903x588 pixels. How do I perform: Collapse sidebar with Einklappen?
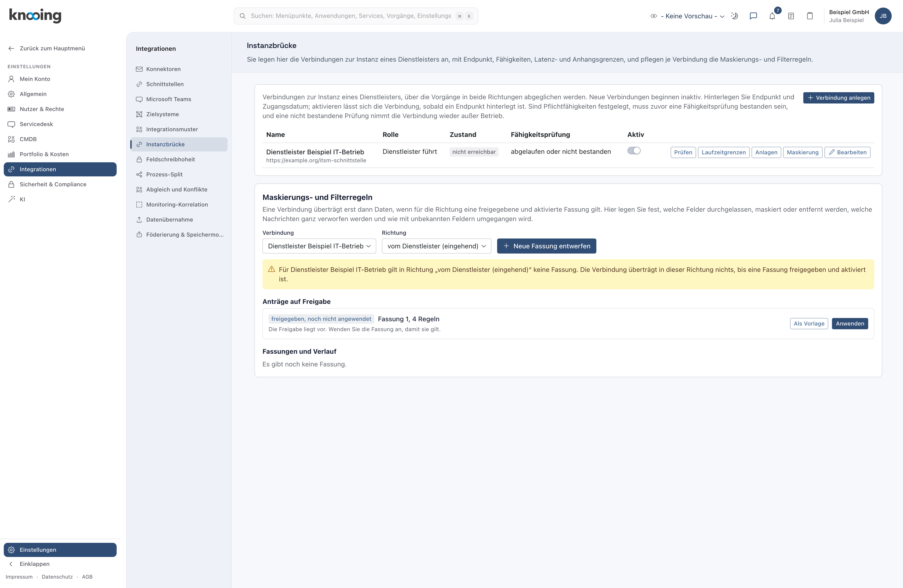tap(60, 564)
